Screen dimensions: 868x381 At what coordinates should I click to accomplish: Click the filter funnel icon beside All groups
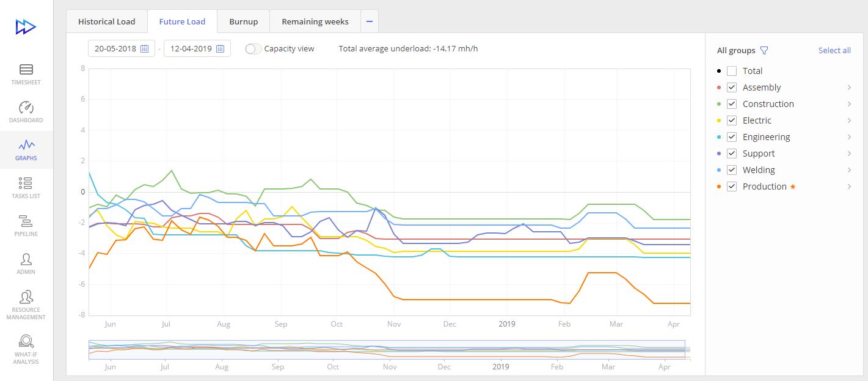coord(764,51)
